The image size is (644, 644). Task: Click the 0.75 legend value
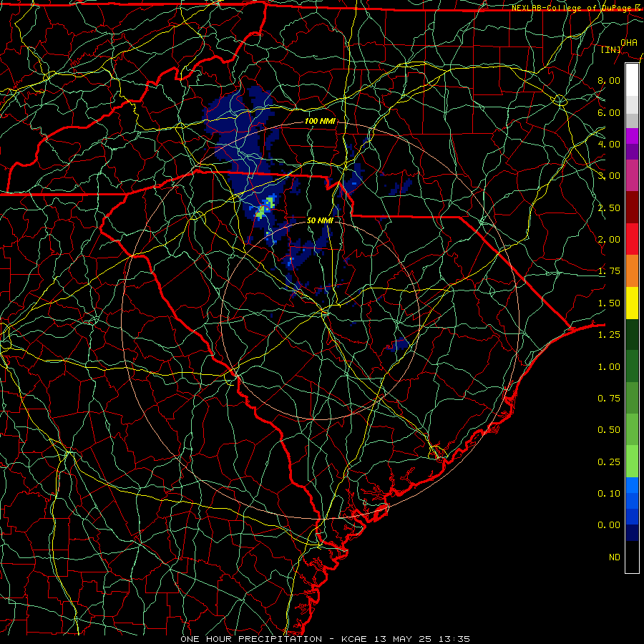(x=609, y=398)
